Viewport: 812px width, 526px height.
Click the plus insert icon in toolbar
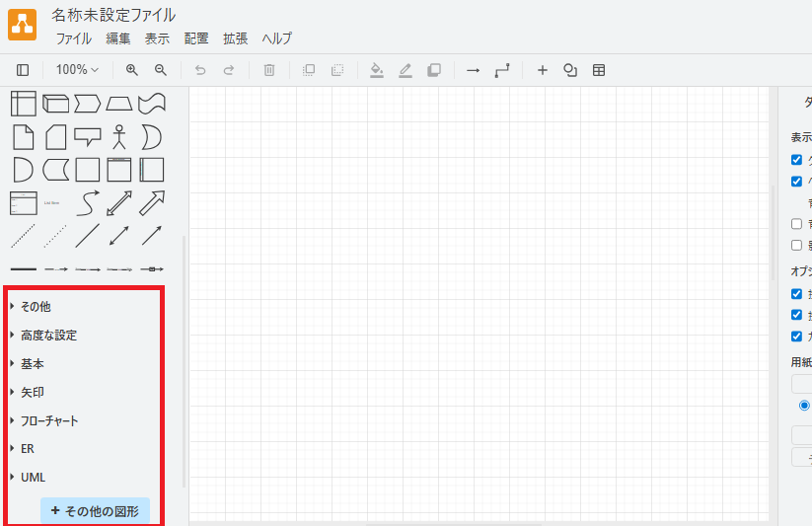542,70
